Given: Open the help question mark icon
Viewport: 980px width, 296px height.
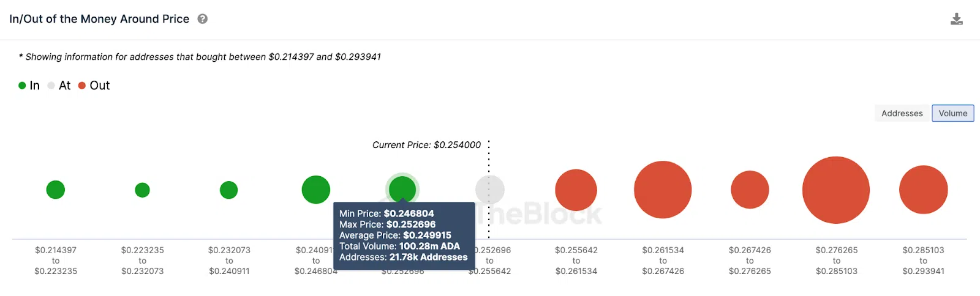Looking at the screenshot, I should click(203, 19).
